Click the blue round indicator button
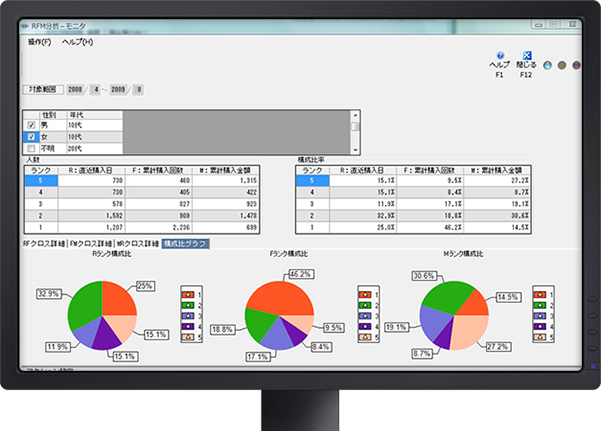The width and height of the screenshot is (601, 431). click(547, 65)
